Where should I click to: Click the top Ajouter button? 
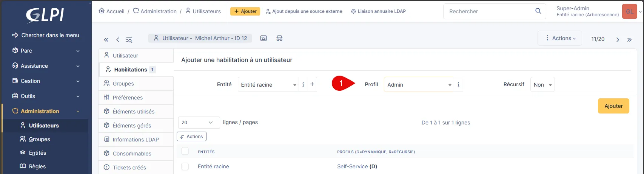tap(245, 11)
